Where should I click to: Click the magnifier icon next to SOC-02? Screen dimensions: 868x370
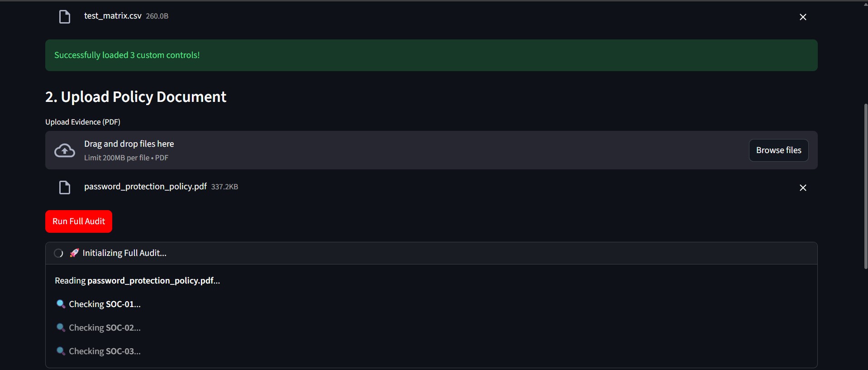(x=61, y=327)
